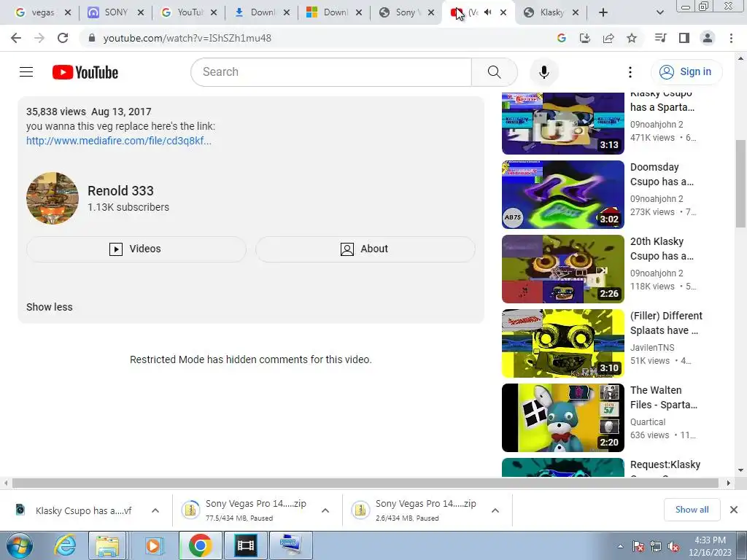Open Klasky Csupo has a Sparta thumbnail

click(562, 123)
